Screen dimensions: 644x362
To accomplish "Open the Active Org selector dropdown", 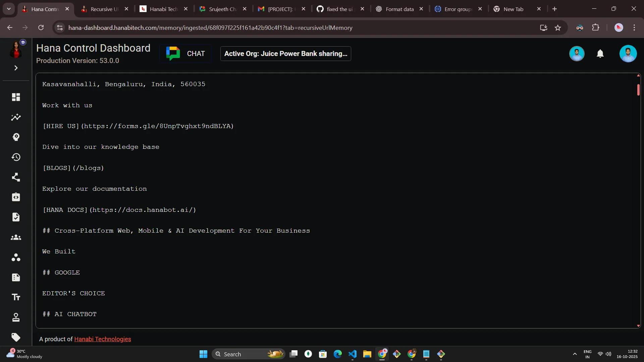I will pos(285,54).
